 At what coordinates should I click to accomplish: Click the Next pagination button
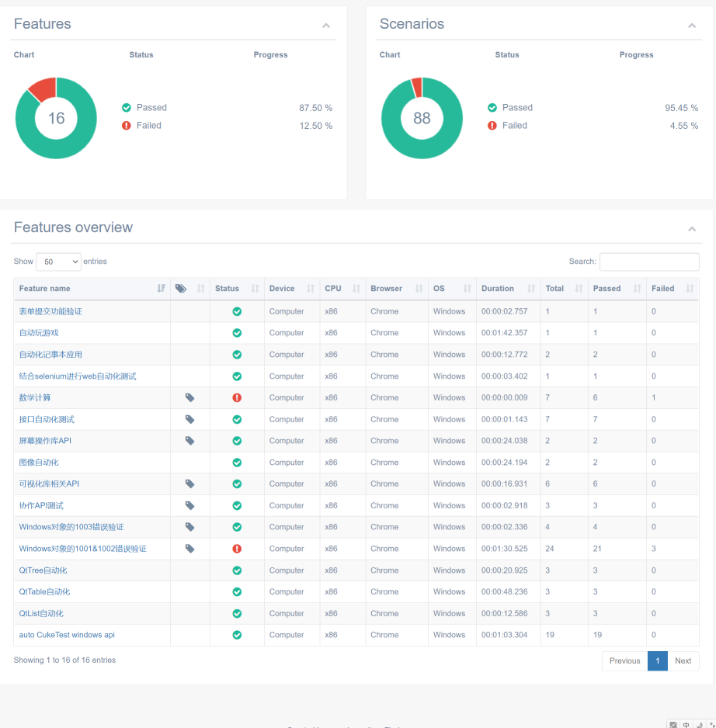click(x=683, y=661)
